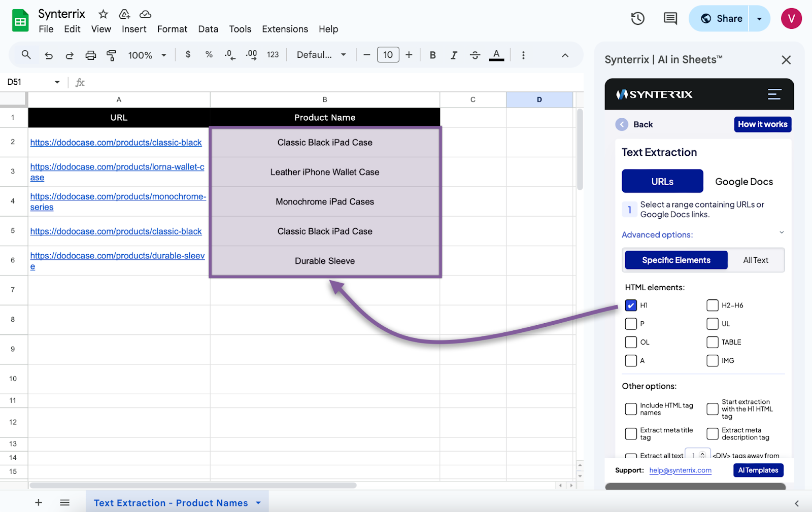Open the number format 123 menu
Screen dimensions: 812x512
(x=273, y=55)
